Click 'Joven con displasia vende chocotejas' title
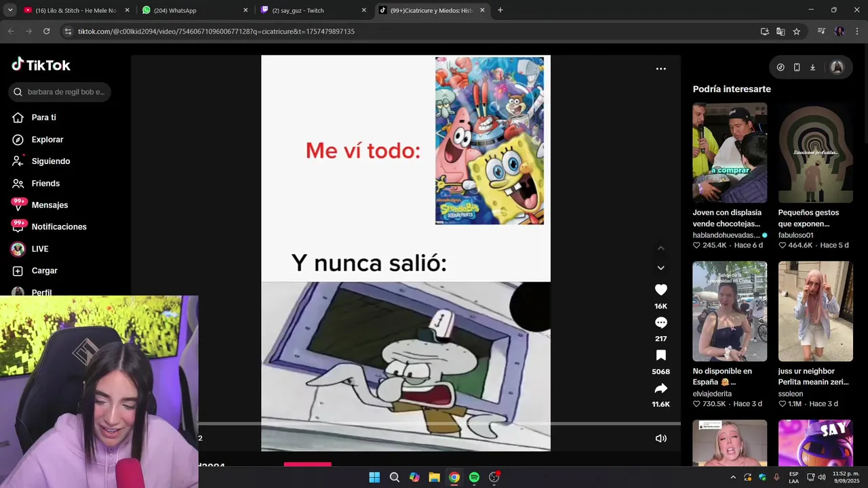Image resolution: width=868 pixels, height=488 pixels. click(x=727, y=218)
